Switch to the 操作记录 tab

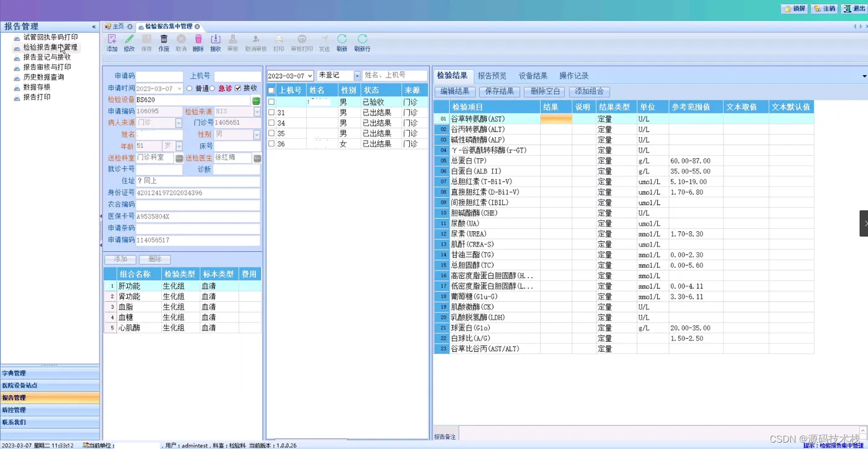click(574, 76)
